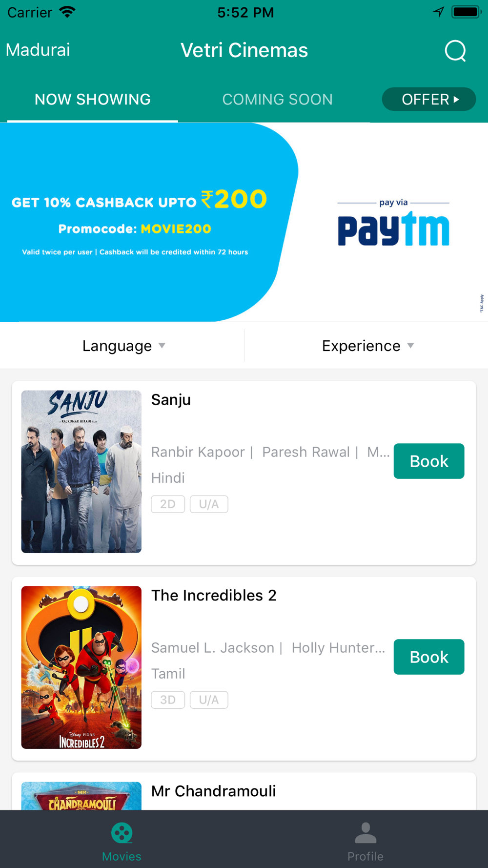Book tickets for Sanju
This screenshot has height=868, width=488.
pos(429,461)
